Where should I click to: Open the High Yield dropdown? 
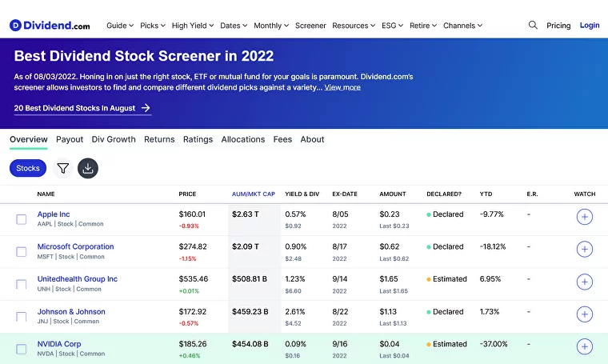point(192,26)
